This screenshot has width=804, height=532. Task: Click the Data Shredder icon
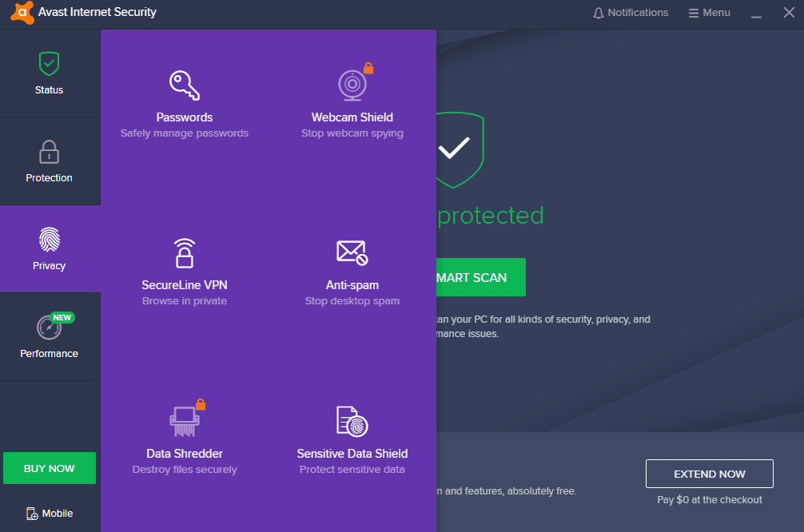[184, 419]
